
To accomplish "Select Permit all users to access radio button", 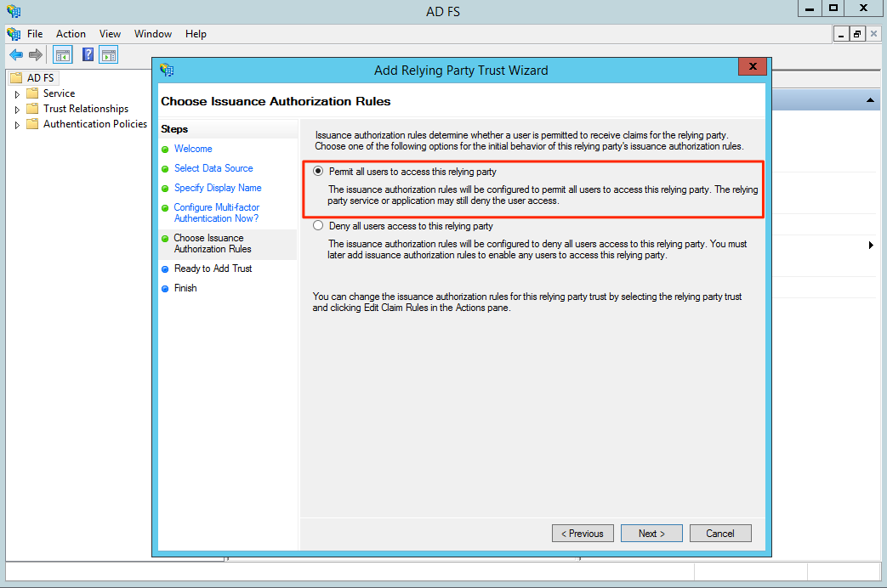I will 318,171.
